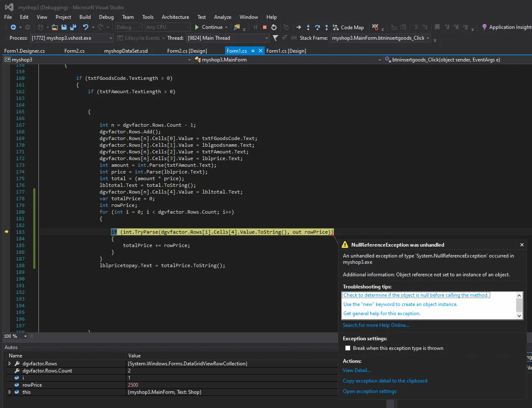Click the Save All icon
The image size is (532, 408).
coord(73,27)
